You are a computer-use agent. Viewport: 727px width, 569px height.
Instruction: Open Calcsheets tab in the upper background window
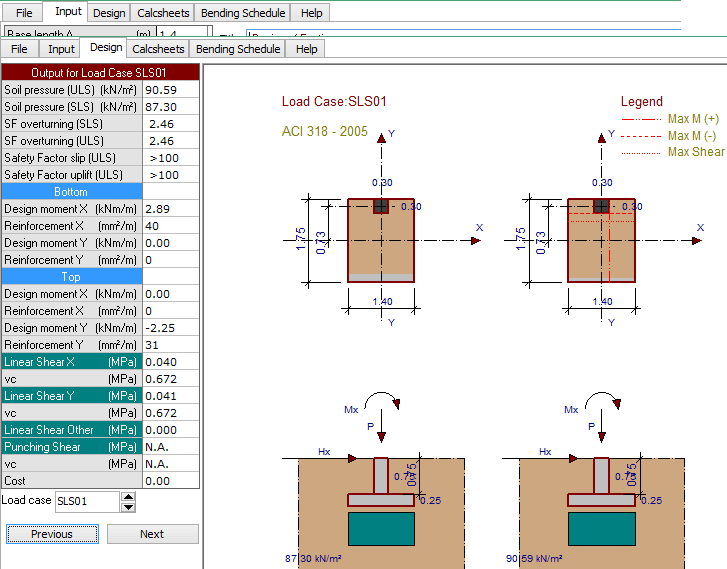[163, 13]
